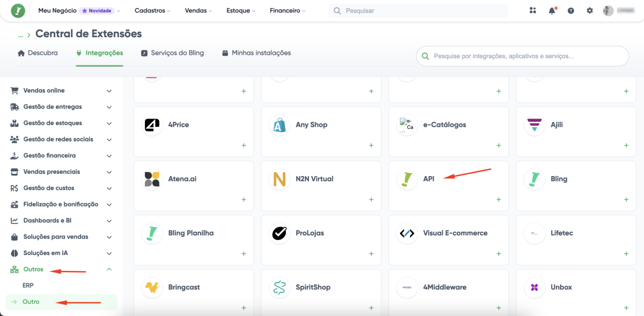Switch to Serviços do Bling tab
The height and width of the screenshot is (316, 644).
coord(173,53)
